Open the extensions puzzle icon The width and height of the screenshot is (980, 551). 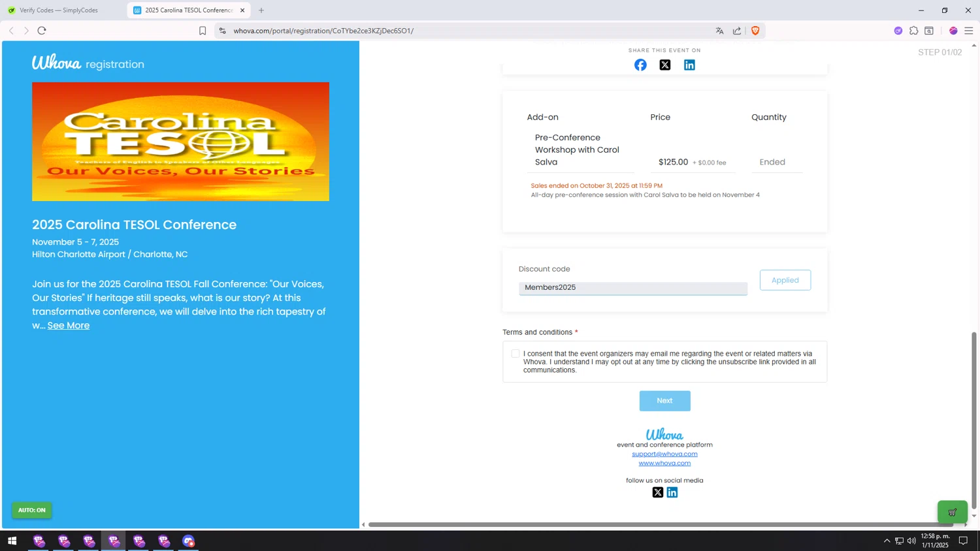pos(913,31)
